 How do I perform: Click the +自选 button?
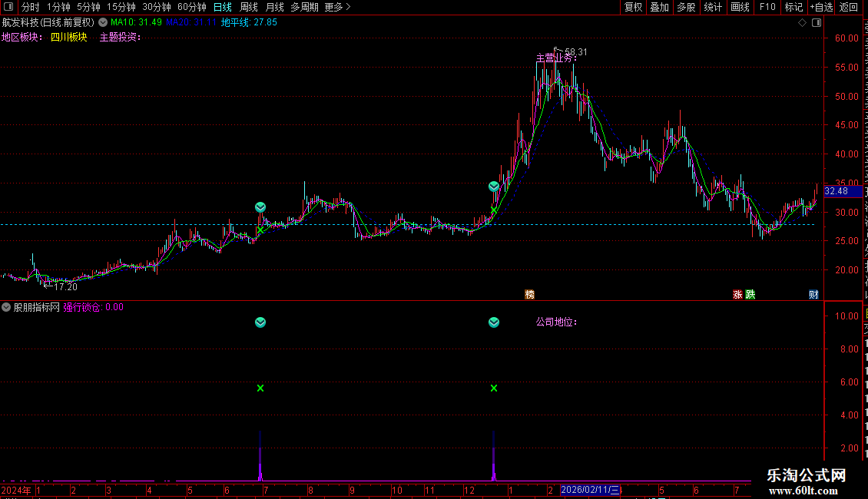821,7
